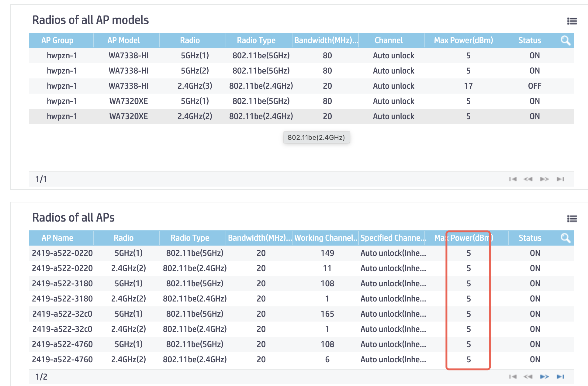Go to previous page in all APs pager
This screenshot has height=386, width=588.
pyautogui.click(x=528, y=377)
